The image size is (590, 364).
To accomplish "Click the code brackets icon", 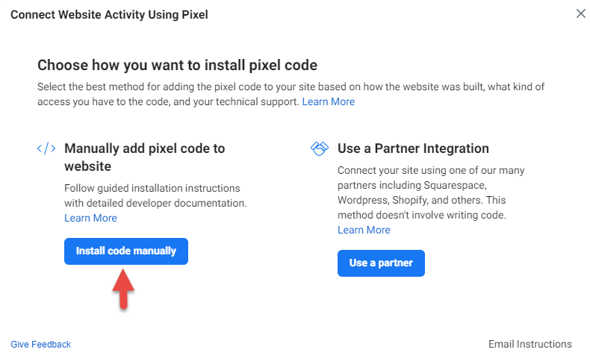I will [x=46, y=148].
